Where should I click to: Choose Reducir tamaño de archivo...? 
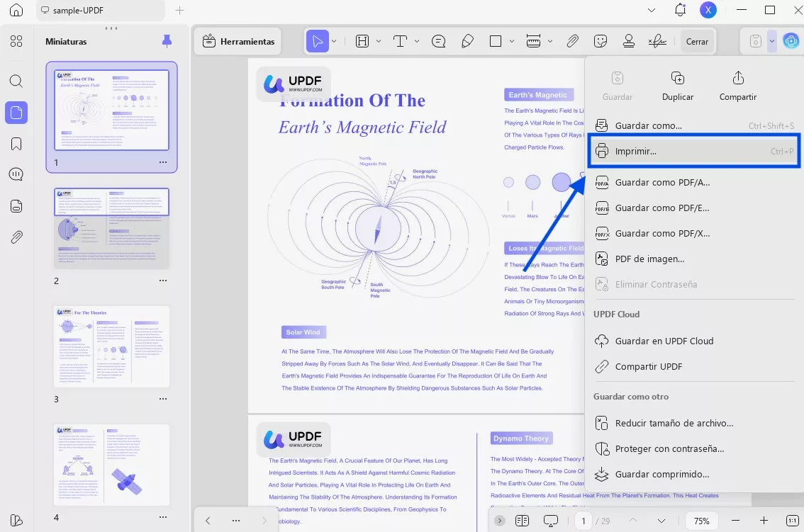[x=694, y=423]
